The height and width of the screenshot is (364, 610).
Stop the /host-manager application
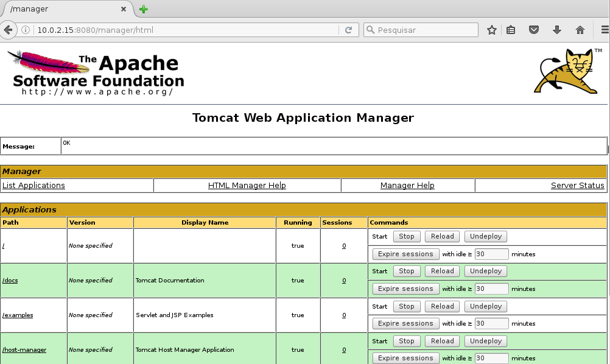(x=407, y=341)
